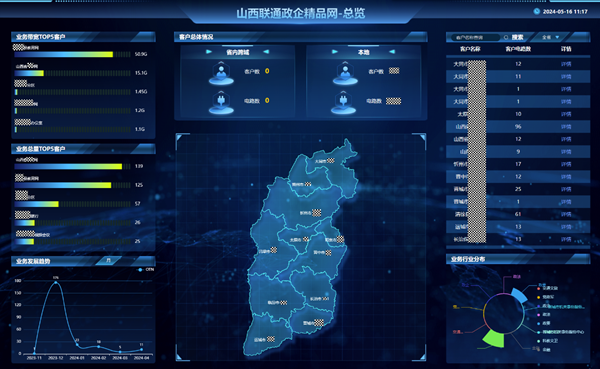Viewport: 600px width, 369px height.
Task: Toggle the yellow legend item in industry chart
Action: 546,297
